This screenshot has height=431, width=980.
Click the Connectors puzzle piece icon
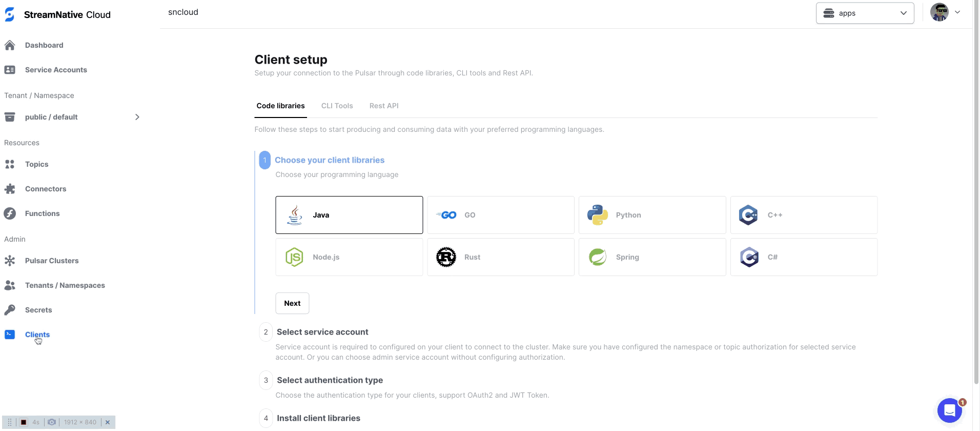pyautogui.click(x=10, y=189)
